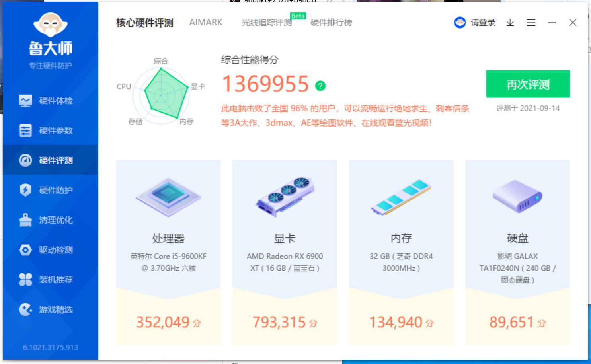
Task: Switch to AIMARK tab
Action: click(206, 23)
